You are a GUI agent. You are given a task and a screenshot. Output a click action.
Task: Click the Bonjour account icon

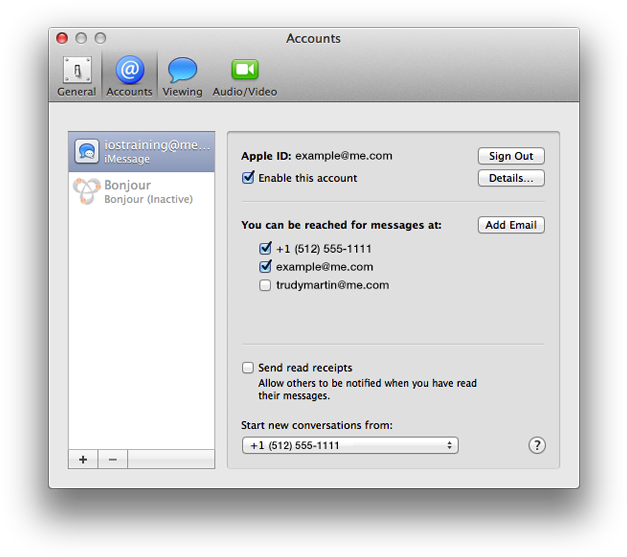[x=86, y=191]
